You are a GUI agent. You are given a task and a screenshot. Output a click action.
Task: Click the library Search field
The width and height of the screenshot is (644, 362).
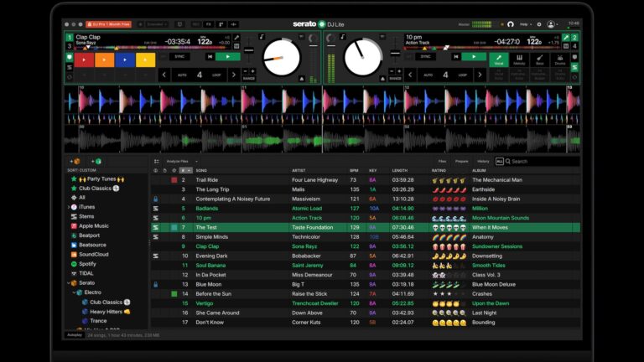coord(541,161)
